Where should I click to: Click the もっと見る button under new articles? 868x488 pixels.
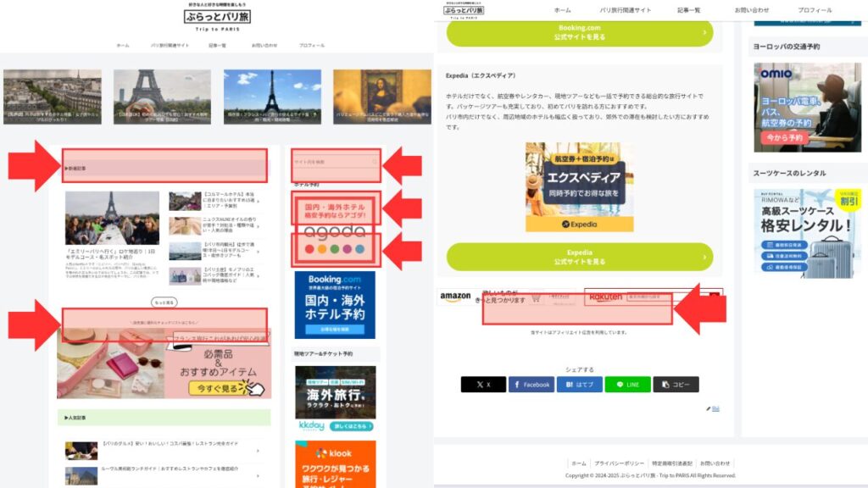pos(164,302)
